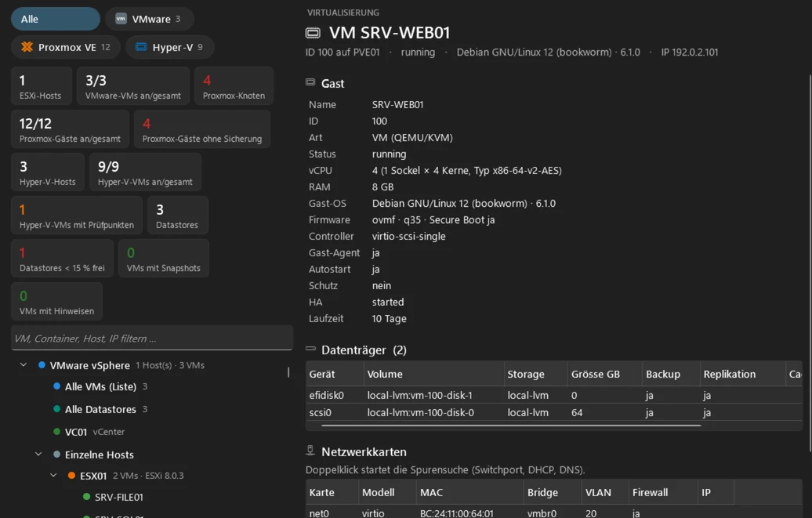
Task: Open the Hyper-V-Hosts card
Action: tap(48, 172)
